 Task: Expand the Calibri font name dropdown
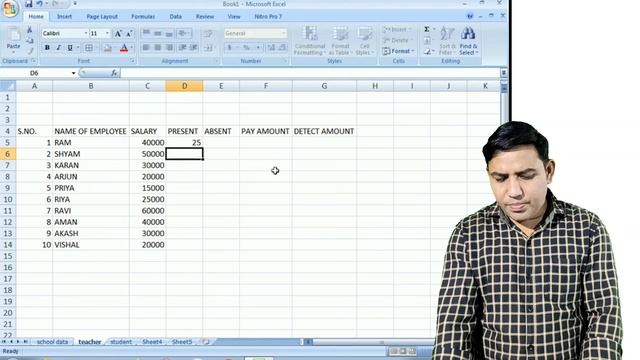[x=86, y=33]
